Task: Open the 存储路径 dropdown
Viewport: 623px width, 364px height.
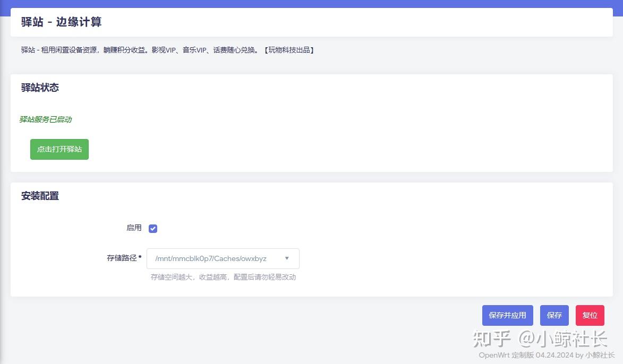Action: 223,258
